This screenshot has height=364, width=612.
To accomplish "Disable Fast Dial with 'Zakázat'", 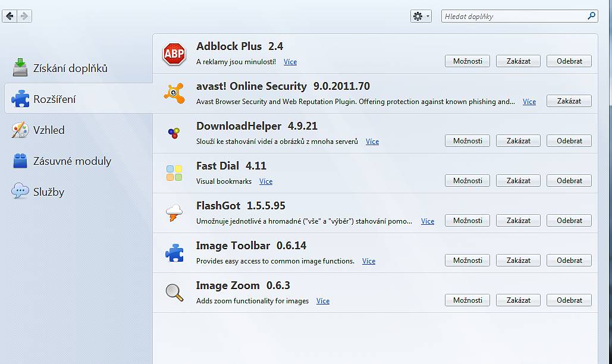I will pos(519,180).
